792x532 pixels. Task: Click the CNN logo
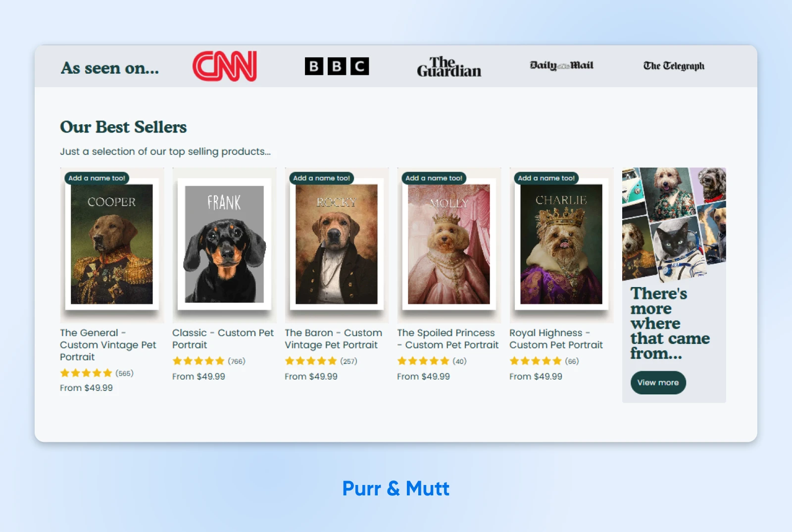click(x=224, y=66)
